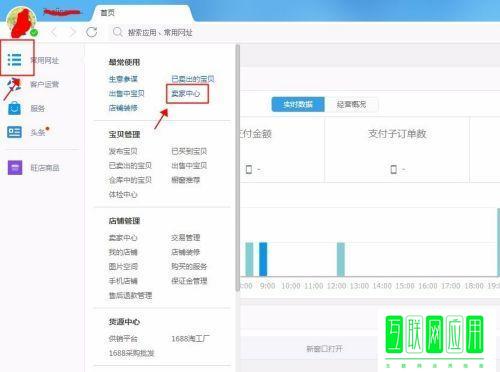Image resolution: width=500 pixels, height=372 pixels.
Task: Open the 头条 news icon
Action: pyautogui.click(x=14, y=132)
